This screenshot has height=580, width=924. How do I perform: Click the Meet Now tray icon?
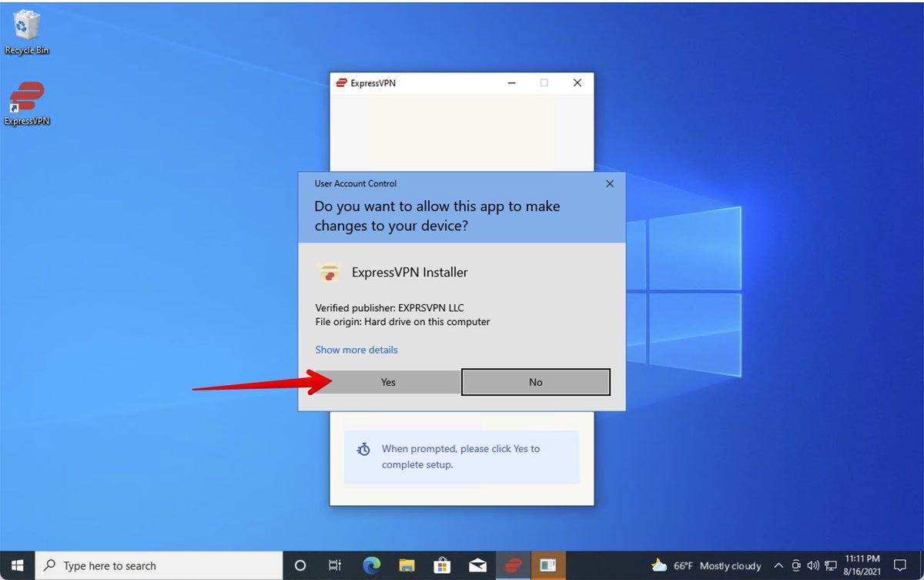(x=796, y=565)
